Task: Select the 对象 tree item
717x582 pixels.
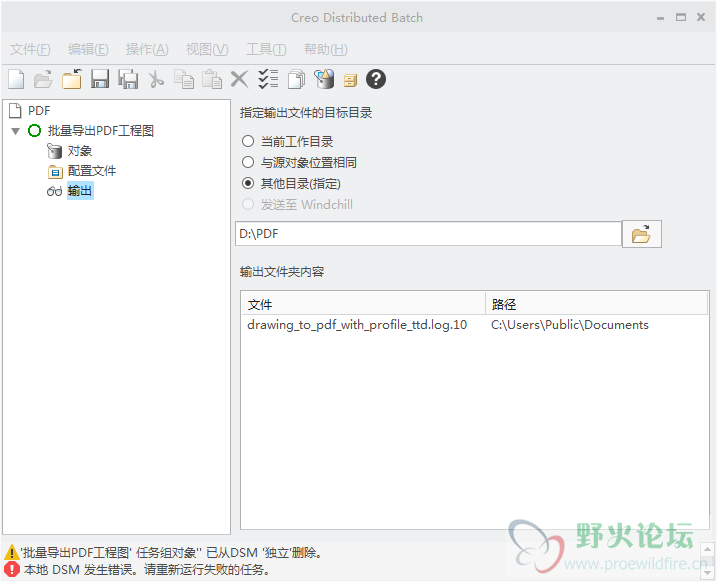Action: click(x=80, y=151)
